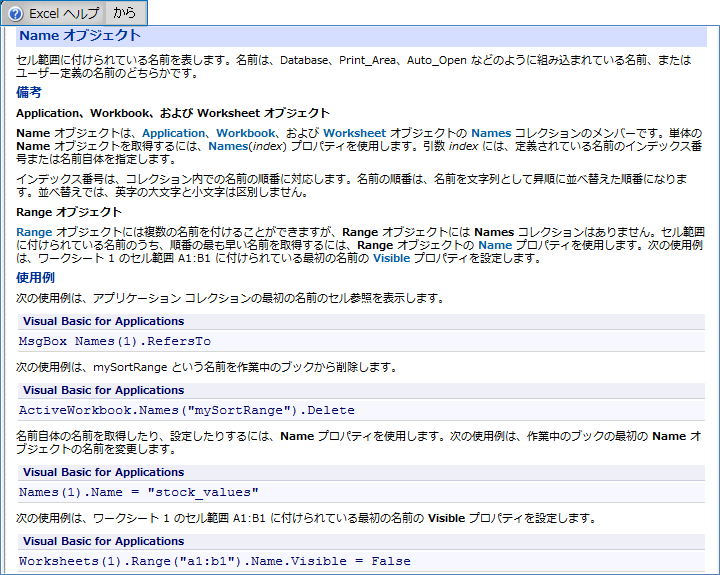Image resolution: width=720 pixels, height=575 pixels.
Task: Open the Names(index) property link
Action: coord(247,146)
